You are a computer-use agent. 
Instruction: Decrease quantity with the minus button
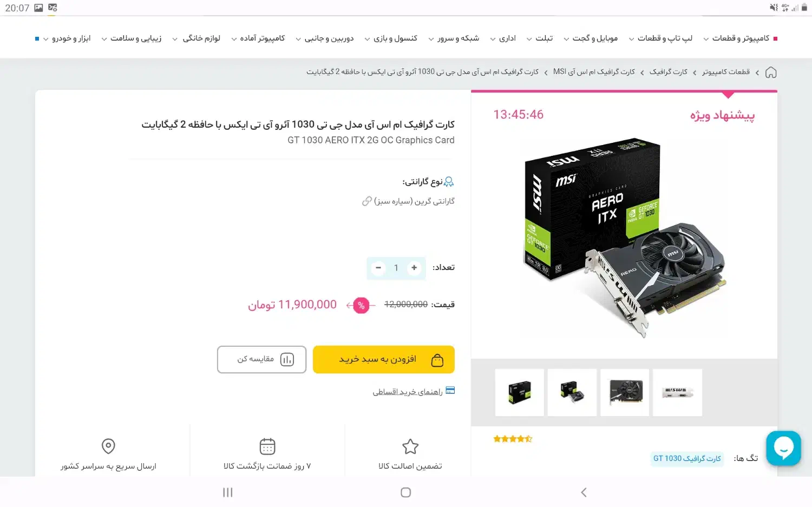pos(378,268)
